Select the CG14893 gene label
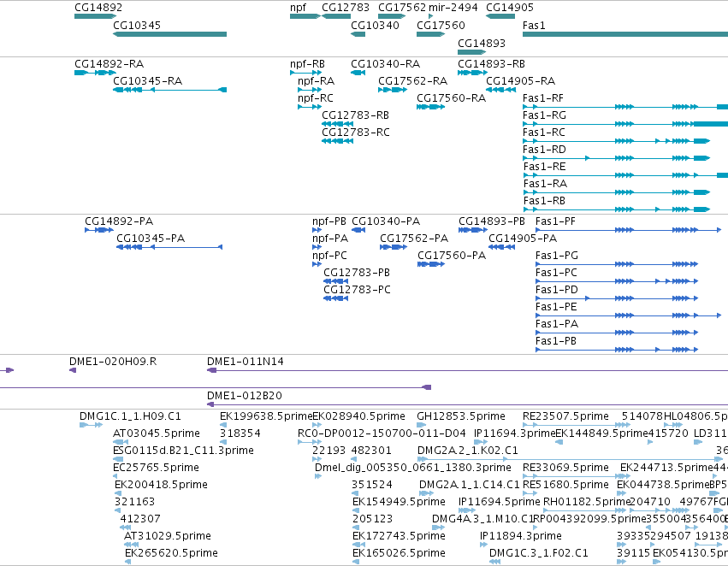The width and height of the screenshot is (728, 566). pos(482,43)
